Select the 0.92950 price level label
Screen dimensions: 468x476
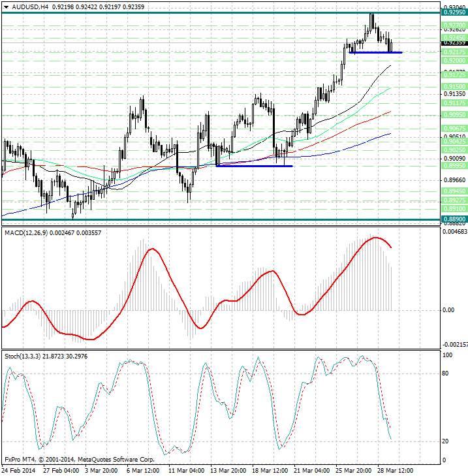[x=454, y=12]
